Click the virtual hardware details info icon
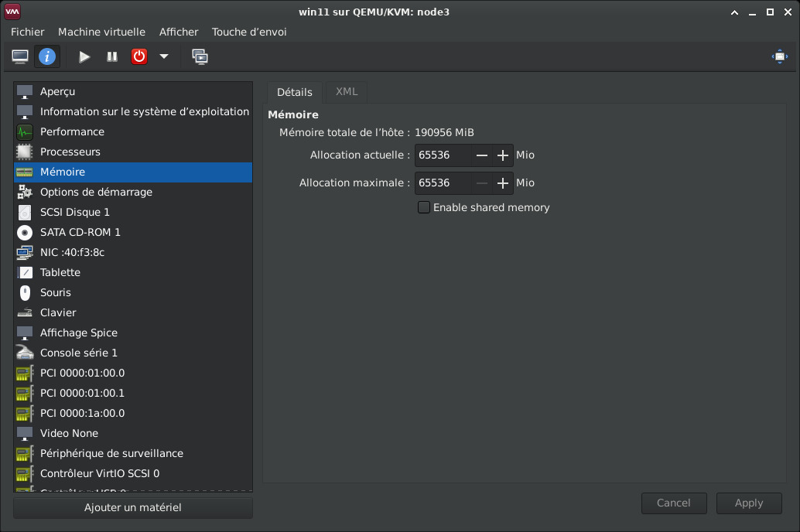This screenshot has height=532, width=800. coord(47,56)
